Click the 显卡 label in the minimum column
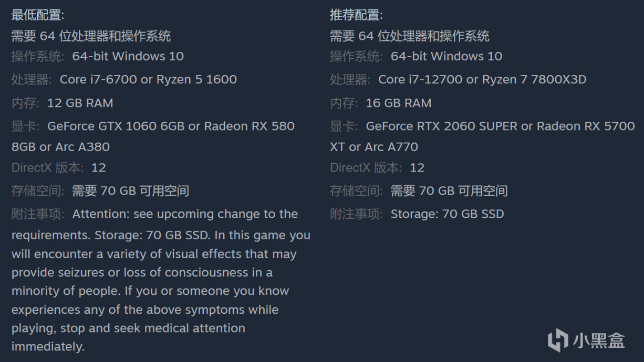The height and width of the screenshot is (362, 644). [25, 126]
